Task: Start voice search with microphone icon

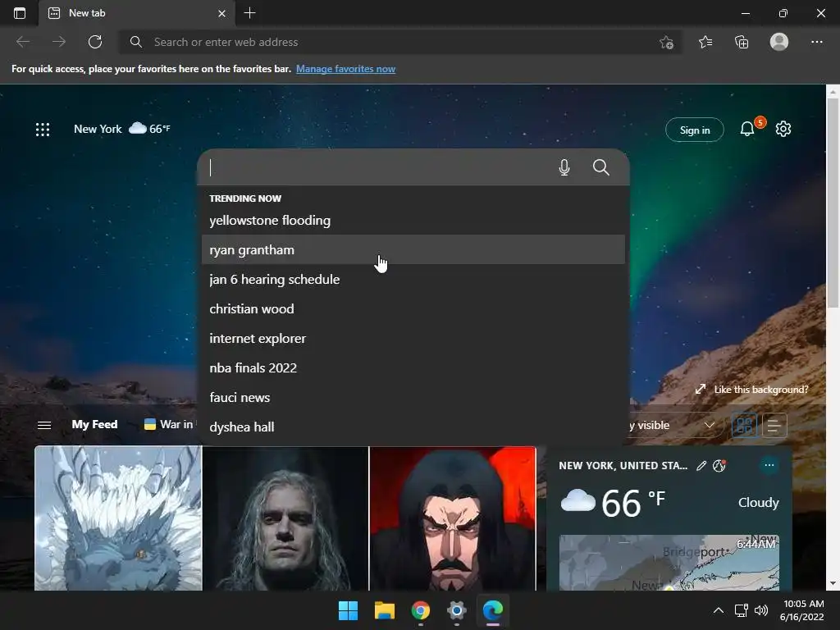Action: click(564, 167)
